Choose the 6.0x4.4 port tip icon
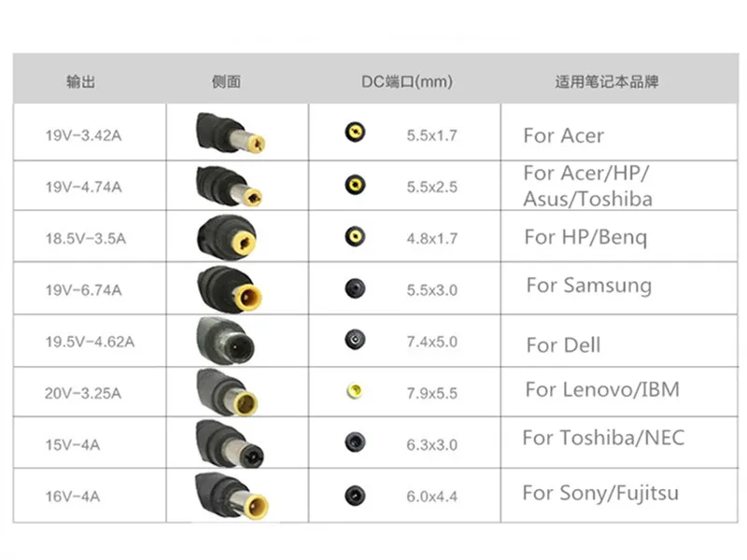This screenshot has height=560, width=747. 355,495
